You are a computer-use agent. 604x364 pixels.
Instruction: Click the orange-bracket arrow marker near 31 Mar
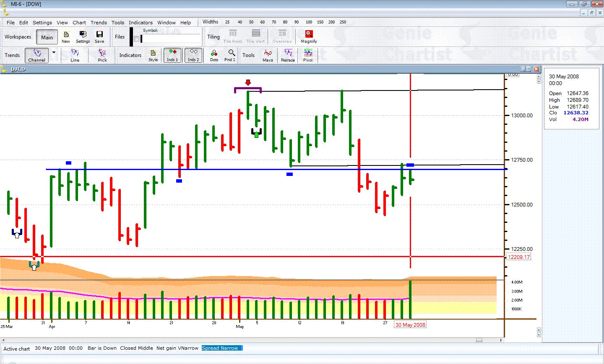(34, 267)
